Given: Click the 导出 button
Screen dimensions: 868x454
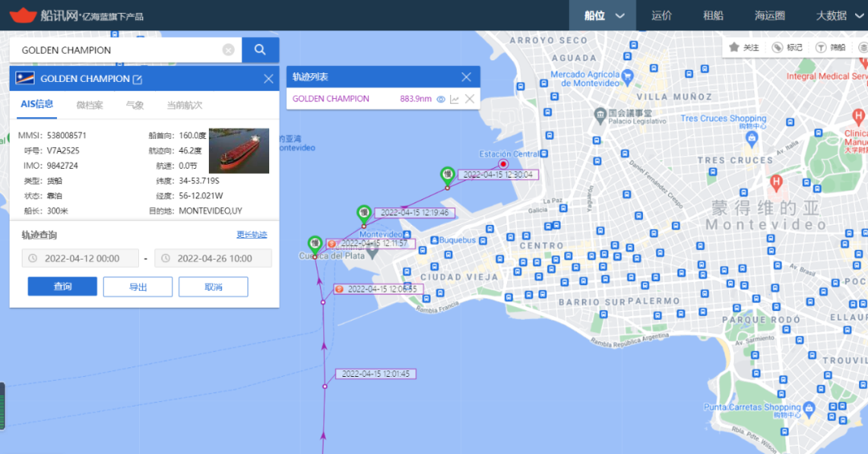Looking at the screenshot, I should coord(137,287).
